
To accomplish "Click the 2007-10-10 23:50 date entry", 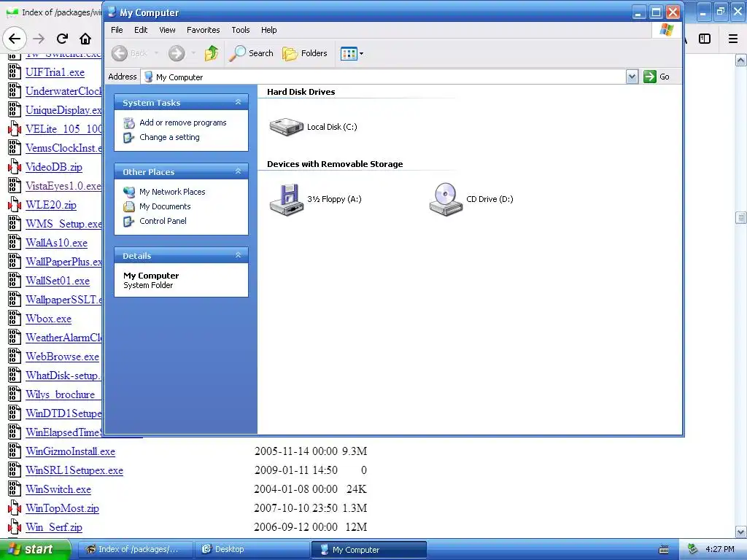I will pyautogui.click(x=296, y=508).
